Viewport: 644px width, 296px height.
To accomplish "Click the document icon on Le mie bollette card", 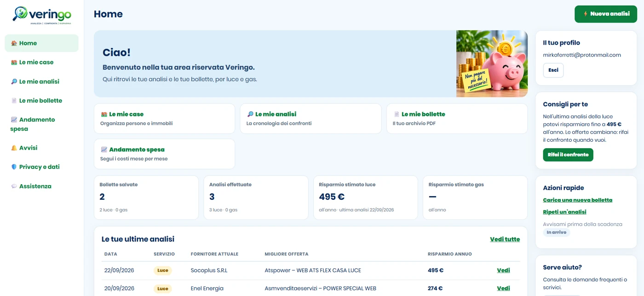I will click(397, 114).
